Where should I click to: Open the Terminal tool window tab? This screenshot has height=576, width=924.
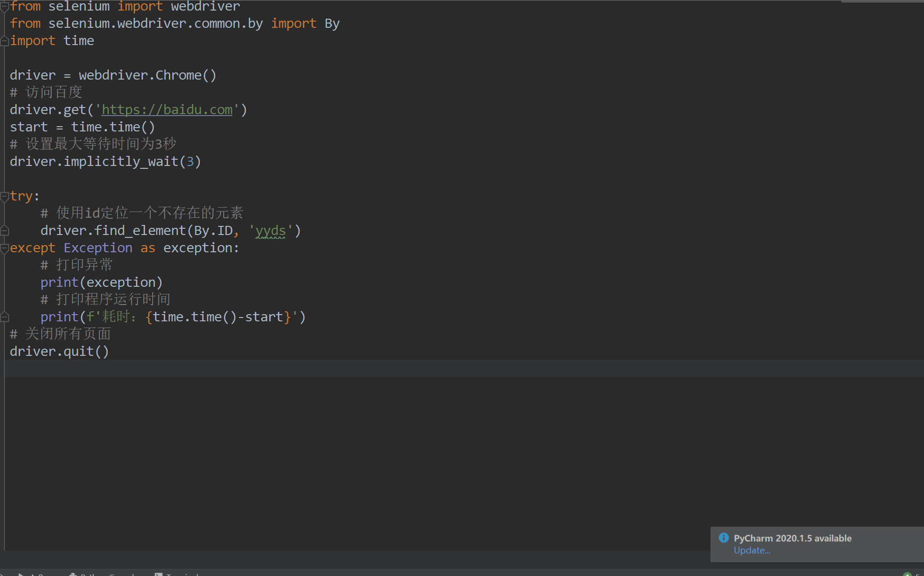182,574
